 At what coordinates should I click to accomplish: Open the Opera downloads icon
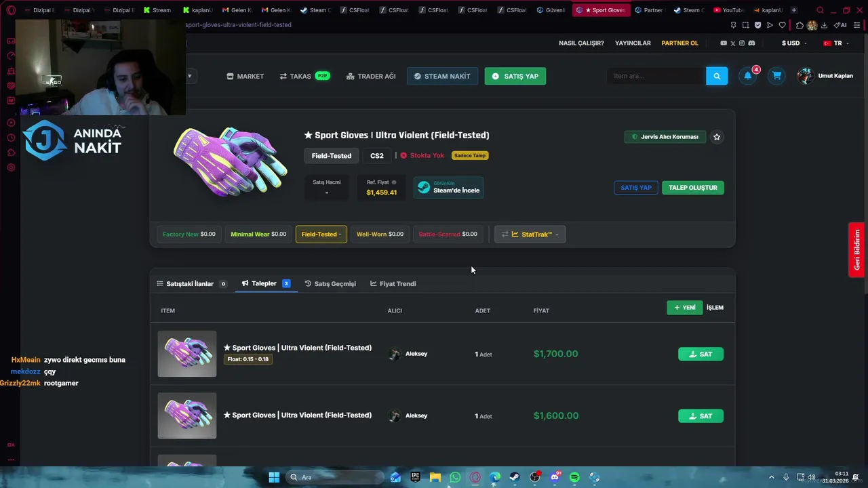[x=824, y=25]
